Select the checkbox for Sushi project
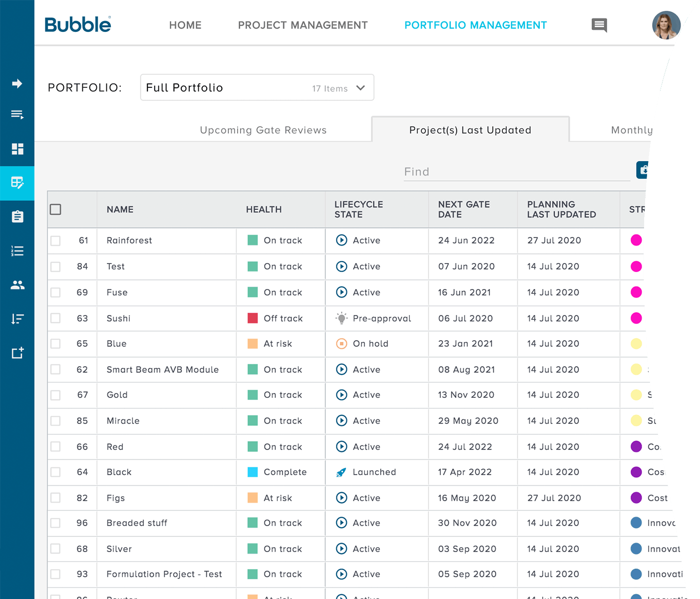700x599 pixels. [x=55, y=318]
